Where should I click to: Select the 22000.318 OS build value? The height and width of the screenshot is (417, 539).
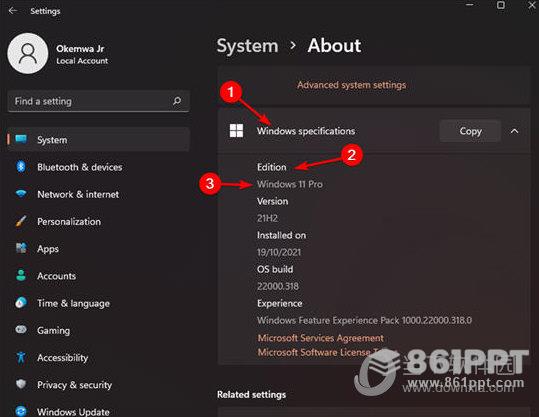pyautogui.click(x=278, y=286)
